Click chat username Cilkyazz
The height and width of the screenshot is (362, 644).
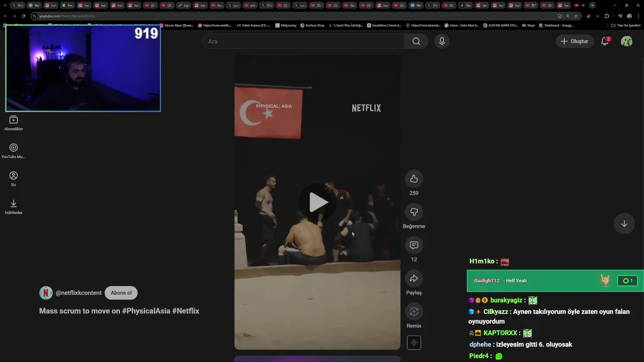pyautogui.click(x=496, y=312)
